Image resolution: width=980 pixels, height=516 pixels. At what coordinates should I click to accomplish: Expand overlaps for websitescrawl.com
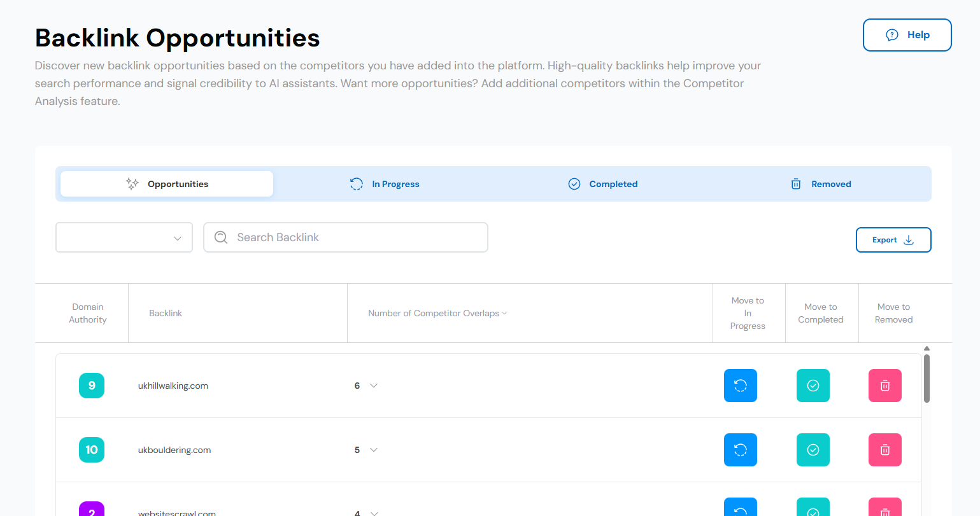click(x=374, y=512)
